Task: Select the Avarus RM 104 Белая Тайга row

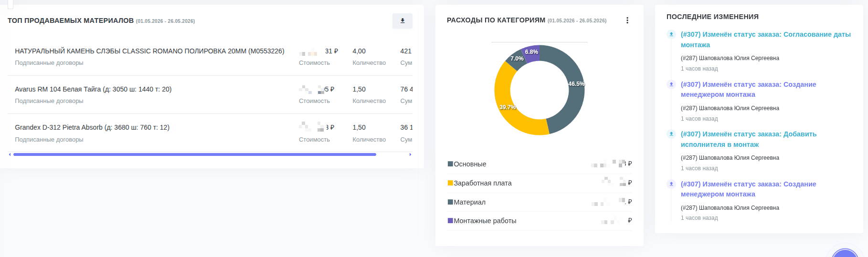Action: coord(210,95)
